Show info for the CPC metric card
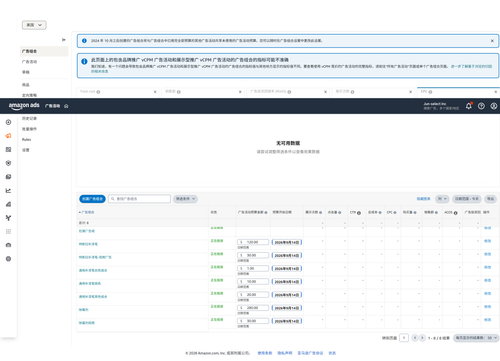 (430, 92)
